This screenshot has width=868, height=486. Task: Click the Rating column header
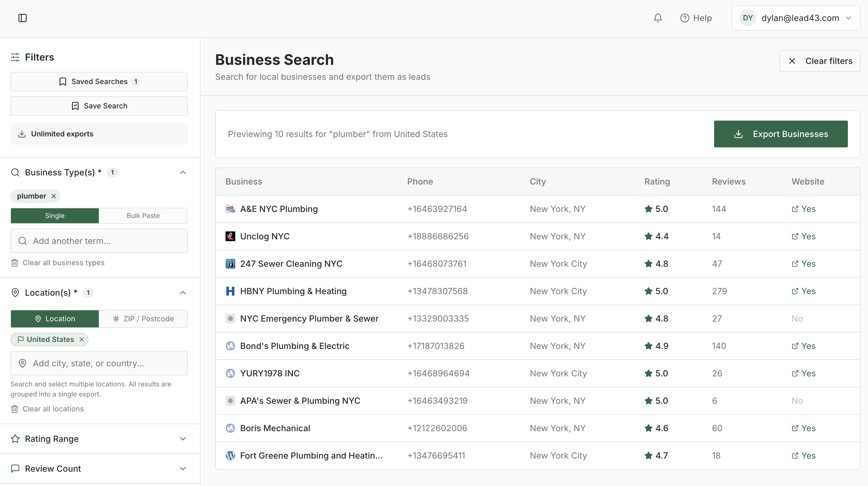(657, 182)
